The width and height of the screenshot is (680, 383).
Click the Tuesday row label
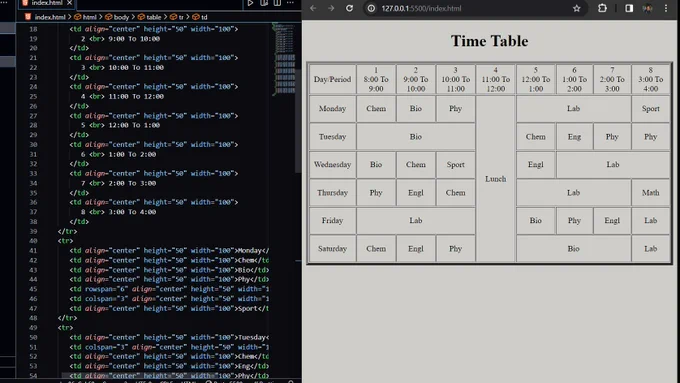pyautogui.click(x=332, y=137)
